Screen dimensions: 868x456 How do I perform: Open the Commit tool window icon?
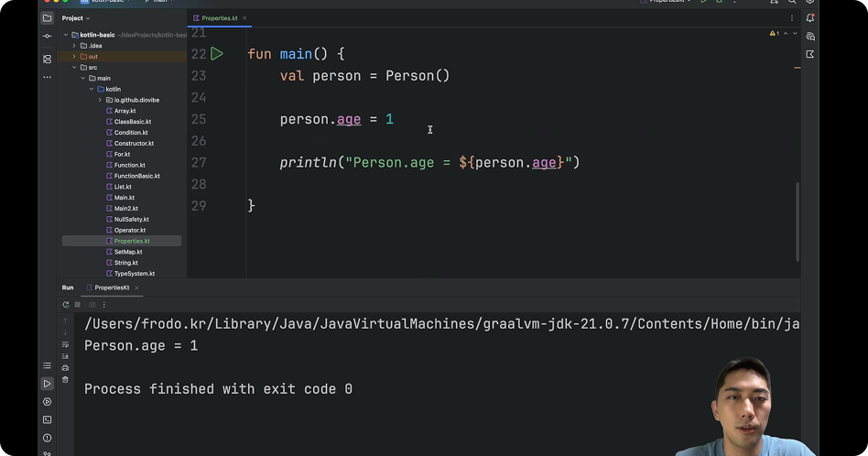point(48,37)
